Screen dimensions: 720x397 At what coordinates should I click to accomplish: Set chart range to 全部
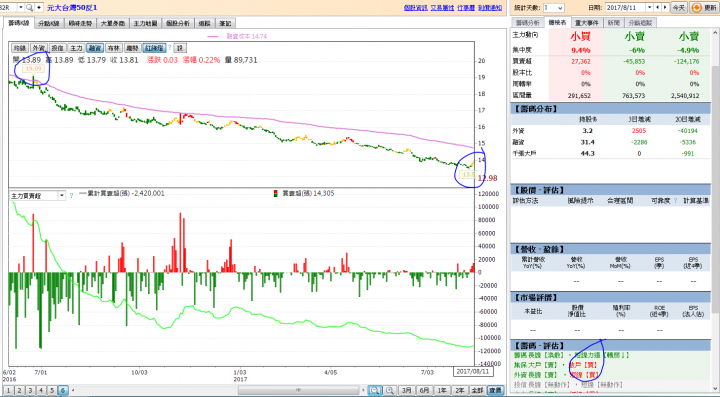[477, 391]
